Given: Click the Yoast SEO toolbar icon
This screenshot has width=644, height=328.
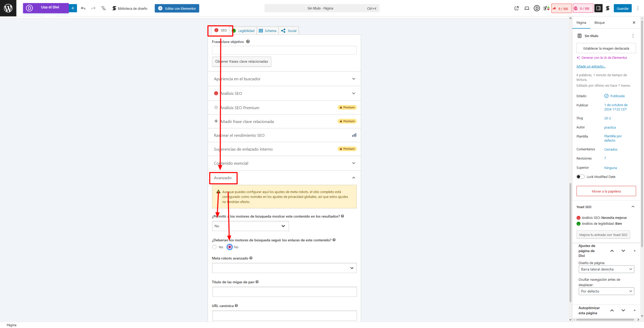Looking at the screenshot, I should 546,8.
